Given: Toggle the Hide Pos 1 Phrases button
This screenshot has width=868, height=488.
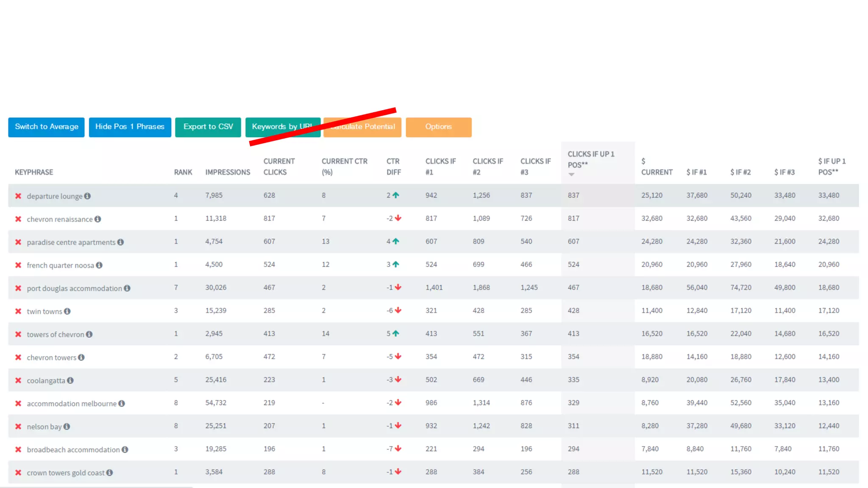Looking at the screenshot, I should [x=130, y=127].
